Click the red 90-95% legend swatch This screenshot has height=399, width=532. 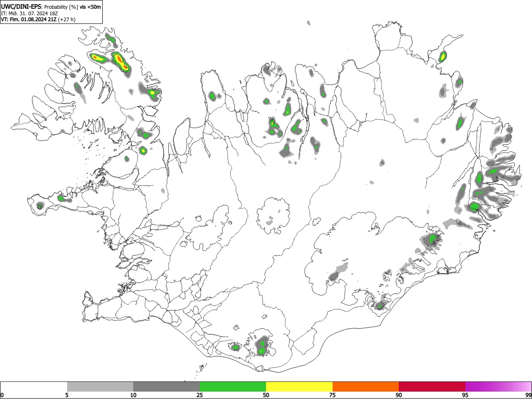[x=432, y=387]
